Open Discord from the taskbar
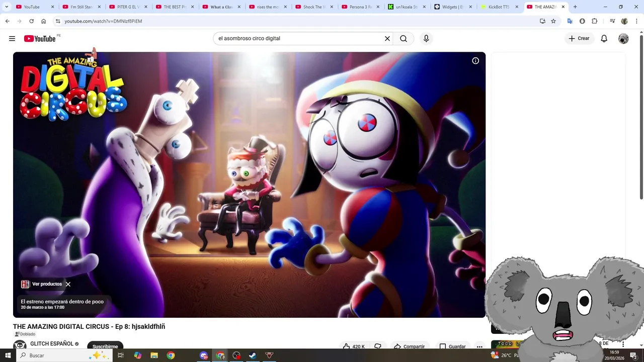Image resolution: width=644 pixels, height=362 pixels. (x=203, y=355)
